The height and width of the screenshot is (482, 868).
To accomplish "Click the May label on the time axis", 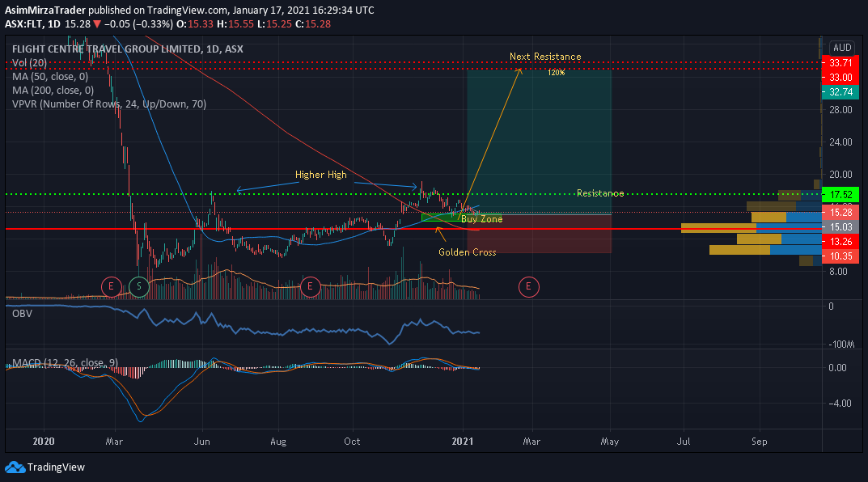I will (609, 442).
